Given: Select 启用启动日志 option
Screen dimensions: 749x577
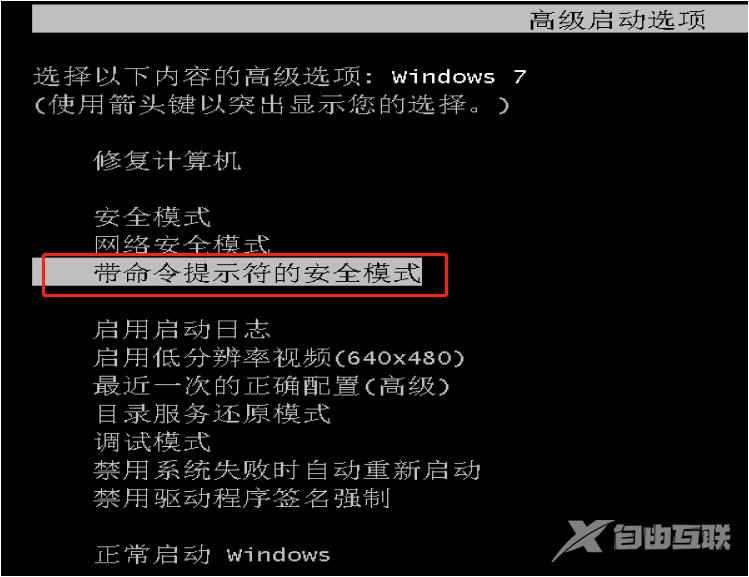Looking at the screenshot, I should (x=182, y=330).
